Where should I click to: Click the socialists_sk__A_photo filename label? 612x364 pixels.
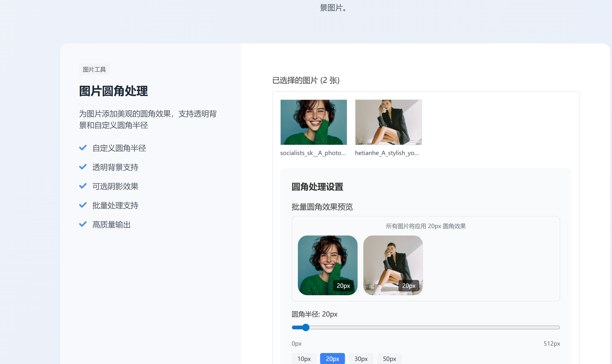pos(313,153)
